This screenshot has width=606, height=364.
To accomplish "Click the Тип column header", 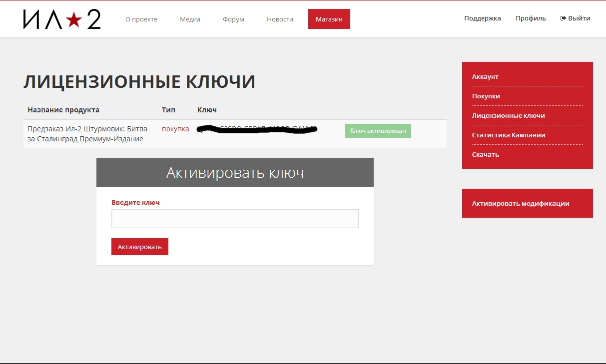I will click(x=168, y=110).
